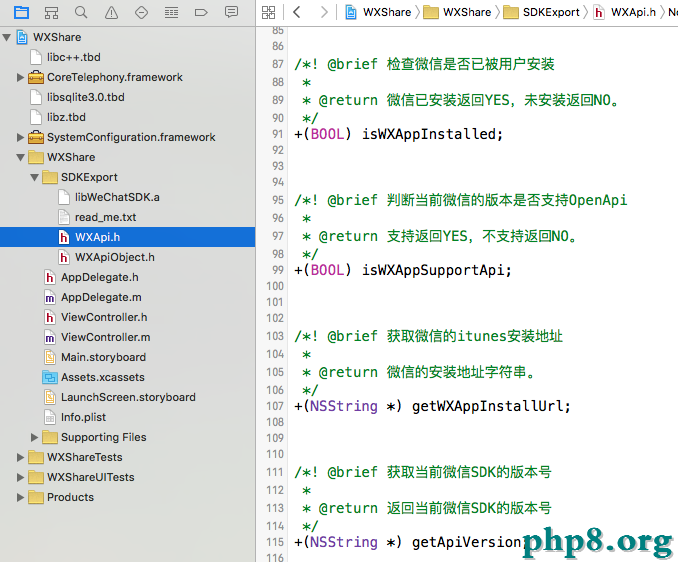This screenshot has height=562, width=678.
Task: Click WXShare project in breadcrumb bar
Action: click(x=378, y=12)
